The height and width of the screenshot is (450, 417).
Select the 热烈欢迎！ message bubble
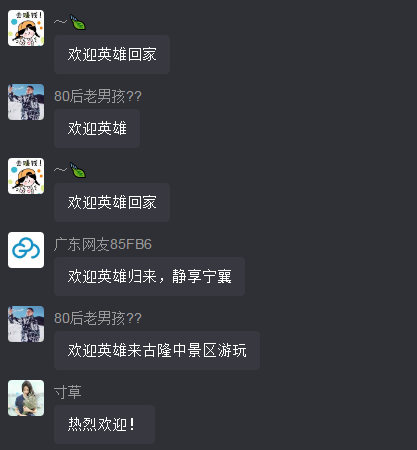coord(105,424)
